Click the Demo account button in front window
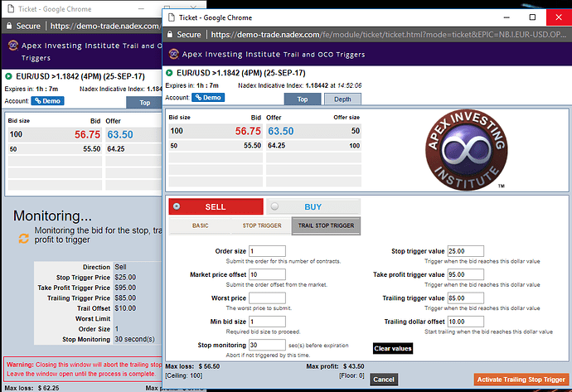The image size is (572, 392). pos(208,97)
